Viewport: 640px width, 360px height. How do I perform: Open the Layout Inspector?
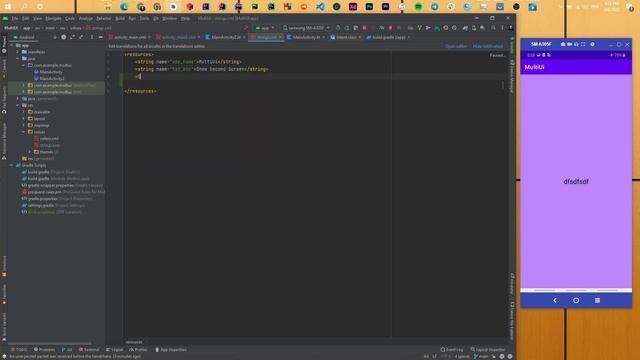(x=488, y=350)
